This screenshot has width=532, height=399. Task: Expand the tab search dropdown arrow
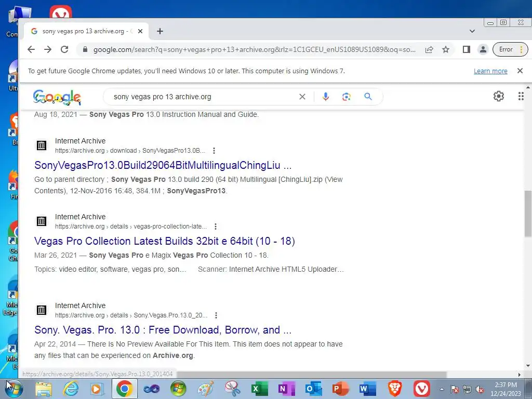[x=472, y=31]
